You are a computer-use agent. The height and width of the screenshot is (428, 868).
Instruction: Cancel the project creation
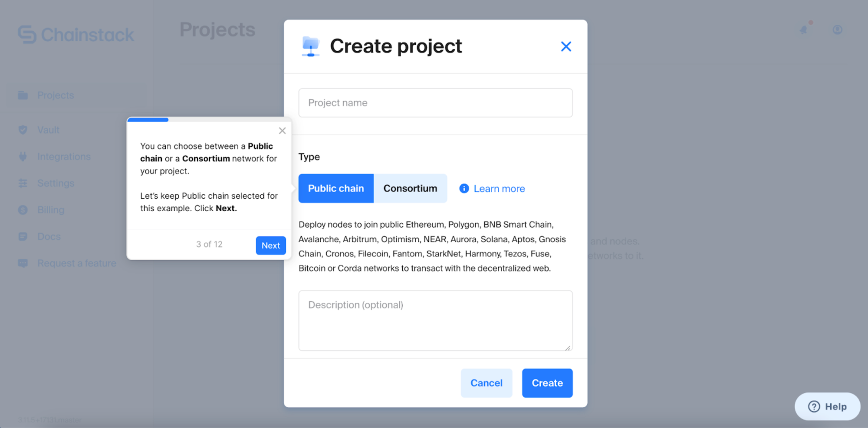[487, 383]
